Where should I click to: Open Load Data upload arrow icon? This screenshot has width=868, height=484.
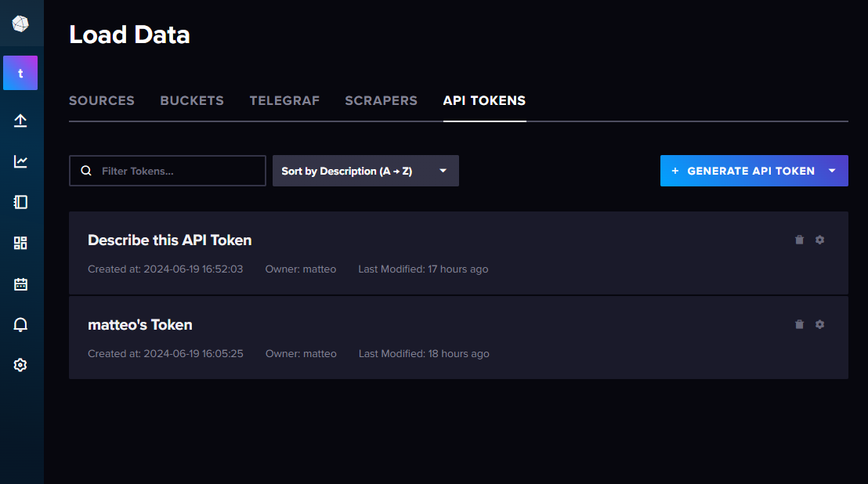tap(20, 121)
